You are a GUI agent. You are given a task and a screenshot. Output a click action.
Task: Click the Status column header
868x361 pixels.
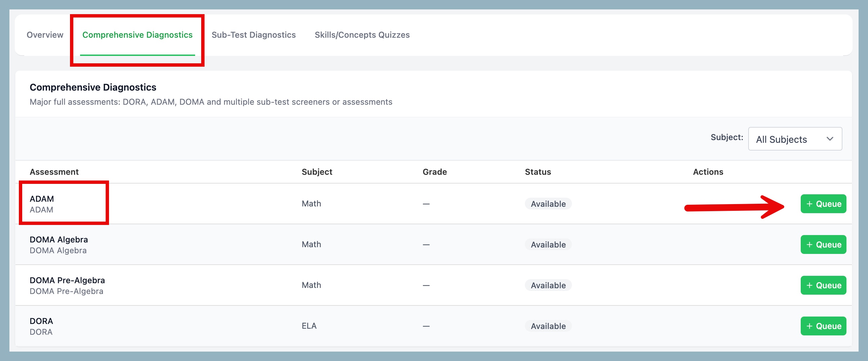click(537, 172)
